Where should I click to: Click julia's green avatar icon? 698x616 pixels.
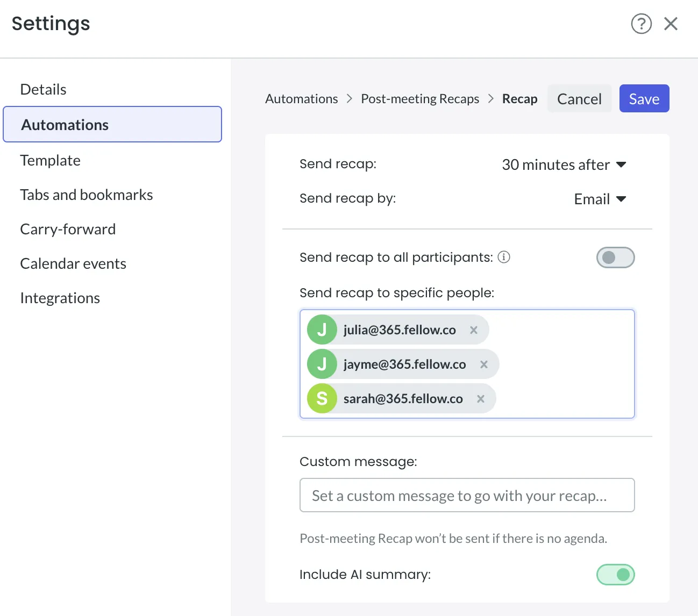pos(322,330)
